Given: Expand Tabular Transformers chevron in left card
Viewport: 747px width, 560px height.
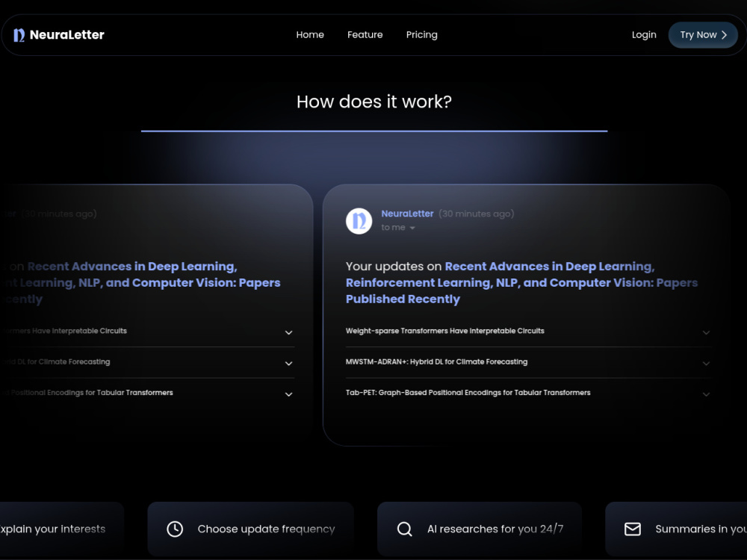Looking at the screenshot, I should coord(288,394).
